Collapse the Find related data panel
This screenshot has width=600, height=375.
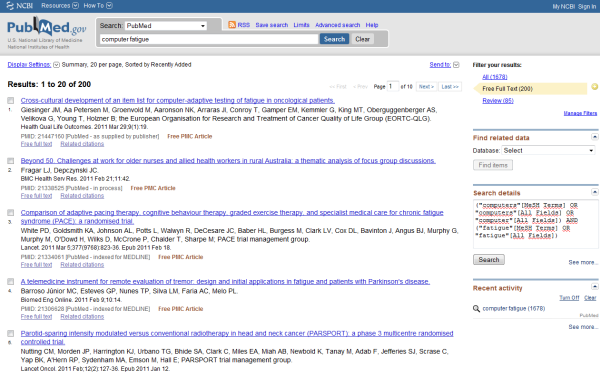click(x=595, y=137)
